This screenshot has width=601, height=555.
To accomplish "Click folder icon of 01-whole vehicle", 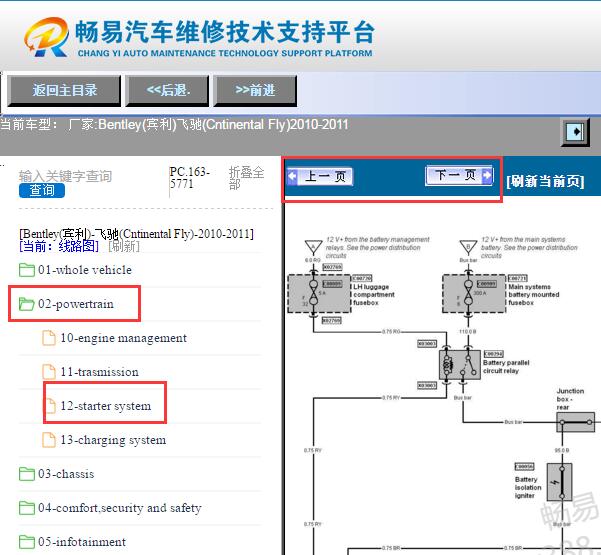I will tap(27, 270).
